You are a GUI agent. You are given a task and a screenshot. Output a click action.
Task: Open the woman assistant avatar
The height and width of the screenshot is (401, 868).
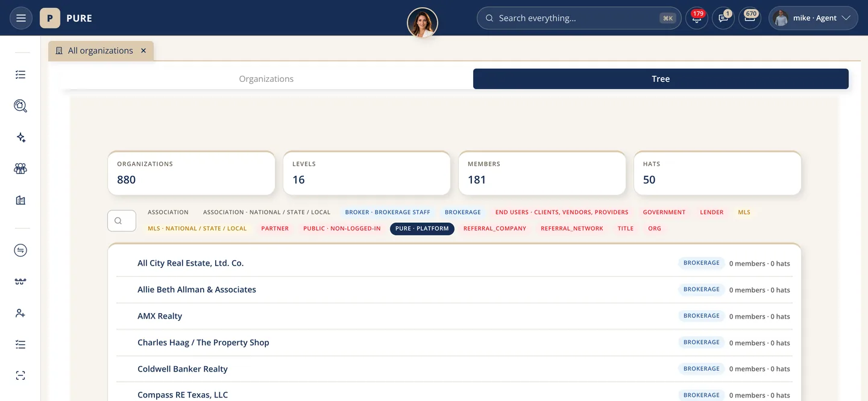pos(422,23)
